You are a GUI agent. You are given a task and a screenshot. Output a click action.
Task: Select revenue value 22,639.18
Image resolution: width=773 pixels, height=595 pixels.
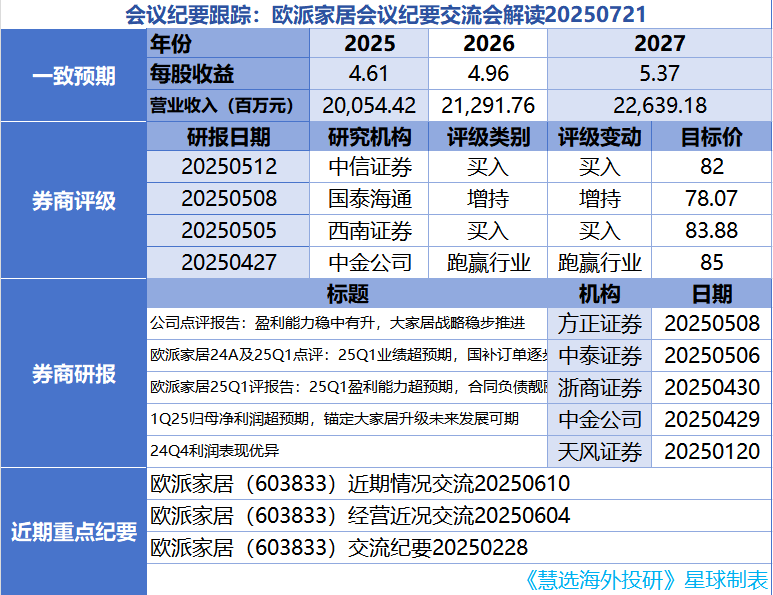point(660,105)
